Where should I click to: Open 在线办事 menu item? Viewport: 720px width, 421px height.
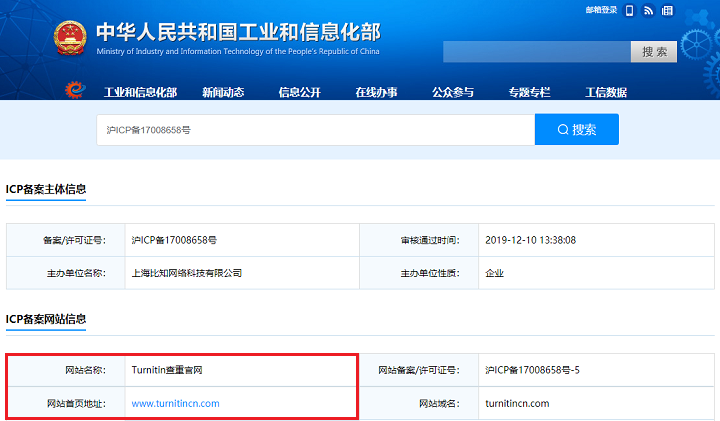pyautogui.click(x=376, y=92)
